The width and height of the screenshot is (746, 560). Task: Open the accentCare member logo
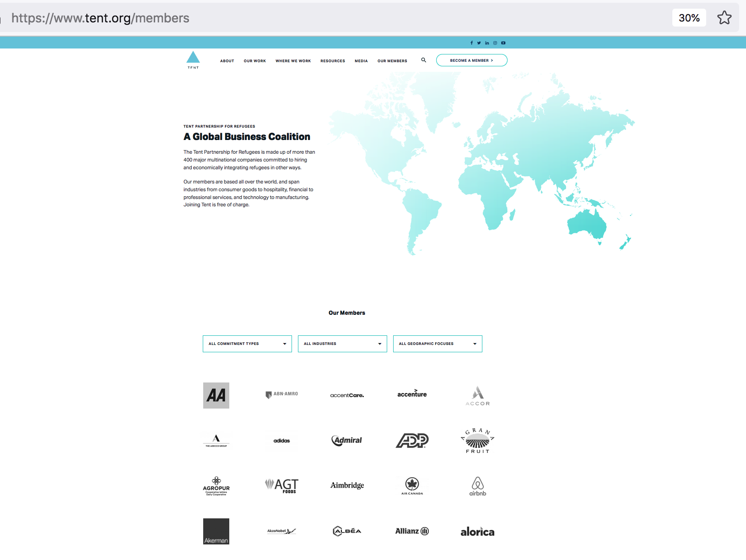point(347,395)
